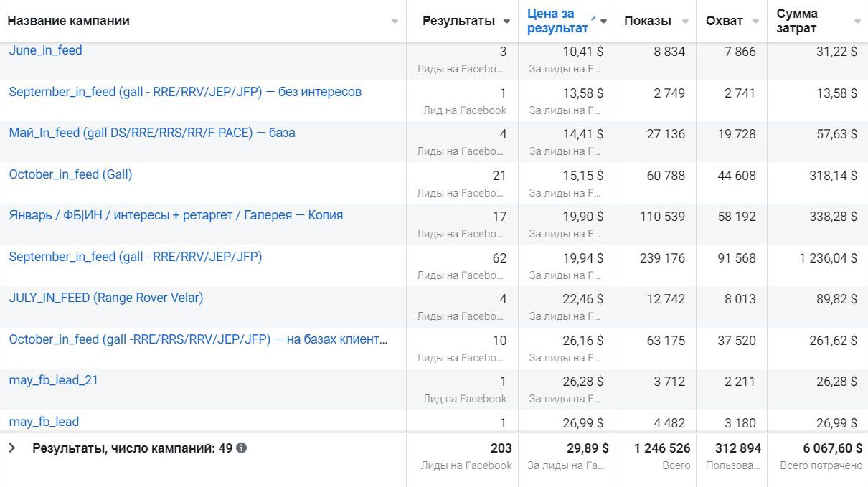Open October_in_feed (Gall) campaign

tap(70, 174)
